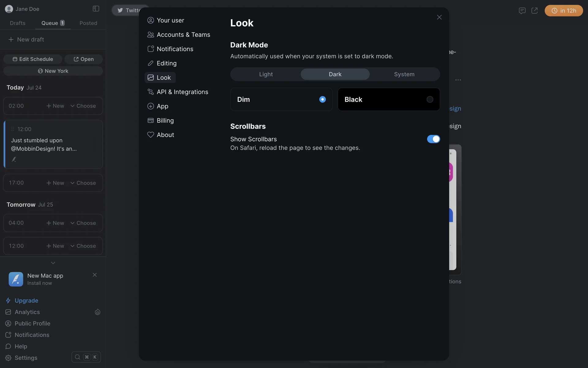The height and width of the screenshot is (368, 588).
Task: Select the Black theme radio option
Action: click(430, 99)
